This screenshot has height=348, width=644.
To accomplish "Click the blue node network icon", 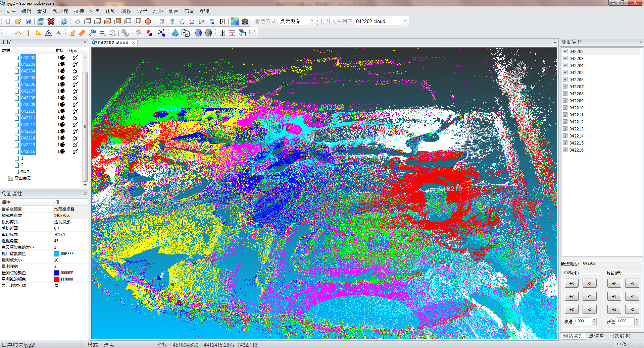I will (x=162, y=33).
